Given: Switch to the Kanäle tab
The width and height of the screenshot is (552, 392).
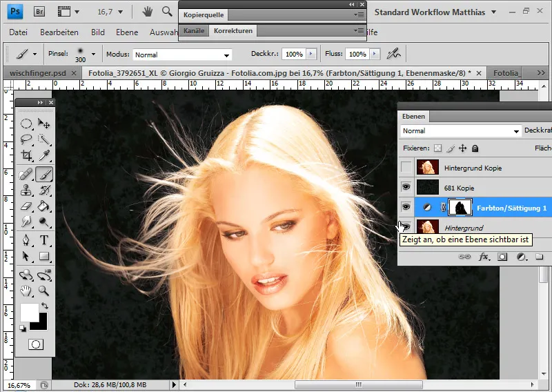Looking at the screenshot, I should tap(194, 30).
